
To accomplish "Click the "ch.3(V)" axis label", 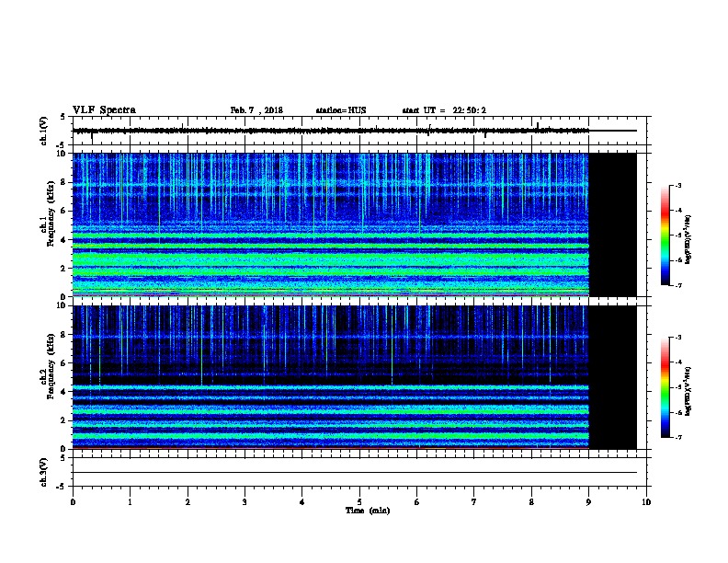I will (43, 472).
